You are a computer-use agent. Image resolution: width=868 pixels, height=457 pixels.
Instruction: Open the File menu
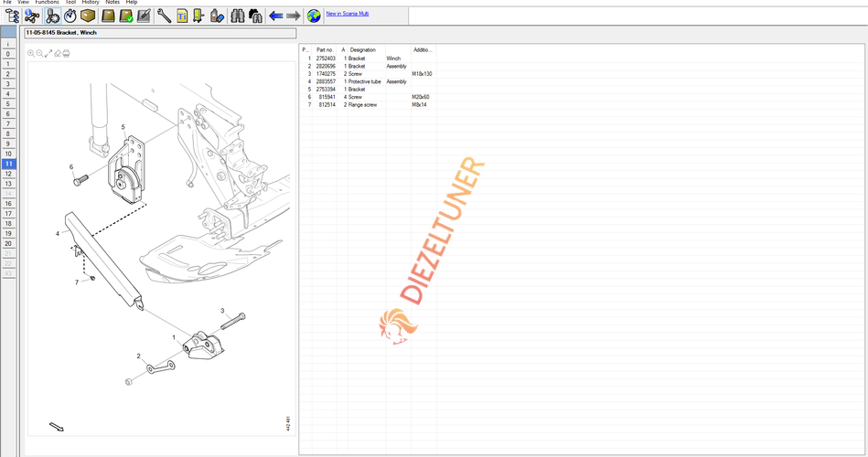(7, 2)
